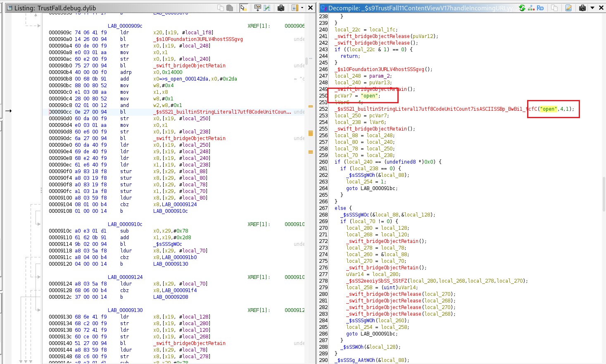Re-decompile the function with the green refresh icon
606x364 pixels.
[522, 8]
